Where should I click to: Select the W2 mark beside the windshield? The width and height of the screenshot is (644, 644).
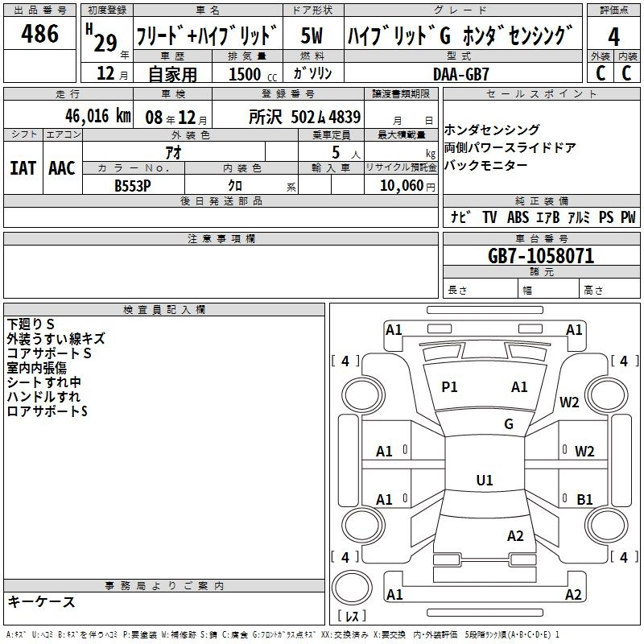[570, 402]
